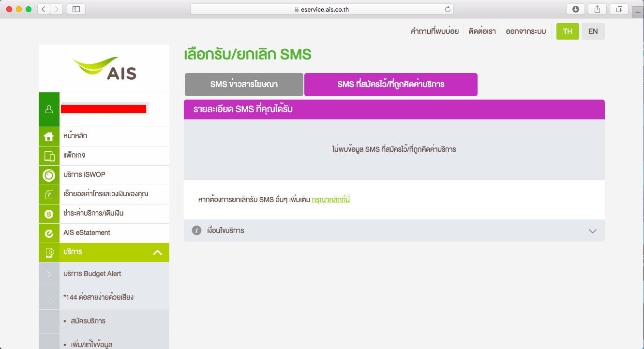Click the home icon beside หน้าหลัก
Image resolution: width=644 pixels, height=349 pixels.
(49, 136)
